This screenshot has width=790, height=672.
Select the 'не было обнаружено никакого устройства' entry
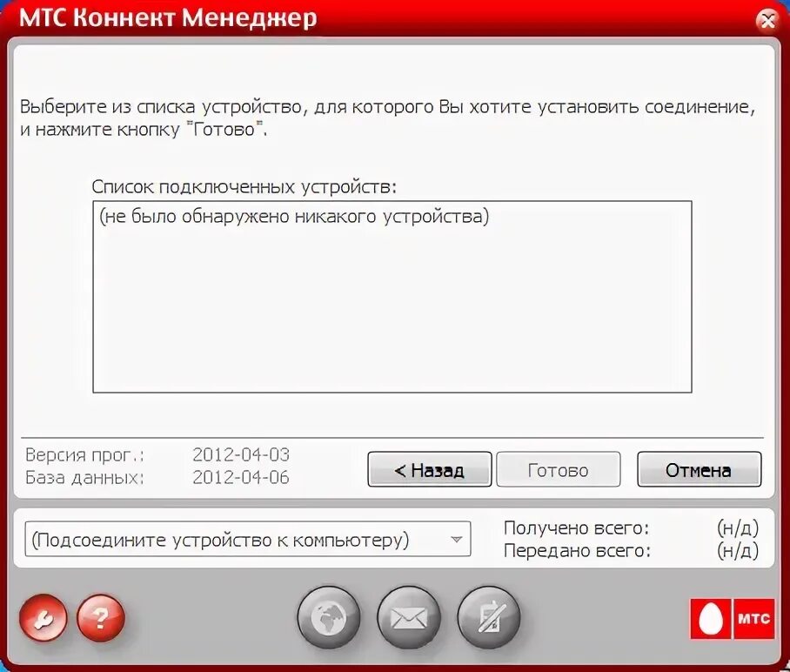294,216
